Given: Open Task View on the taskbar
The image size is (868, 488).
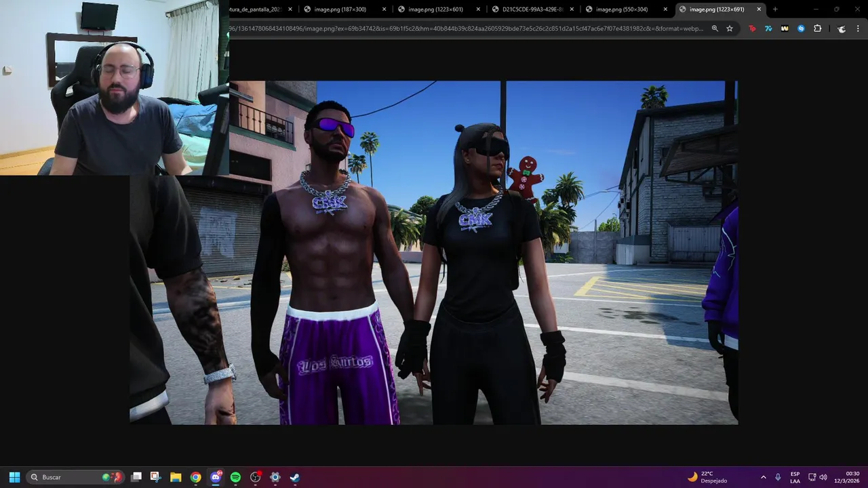Looking at the screenshot, I should tap(136, 477).
